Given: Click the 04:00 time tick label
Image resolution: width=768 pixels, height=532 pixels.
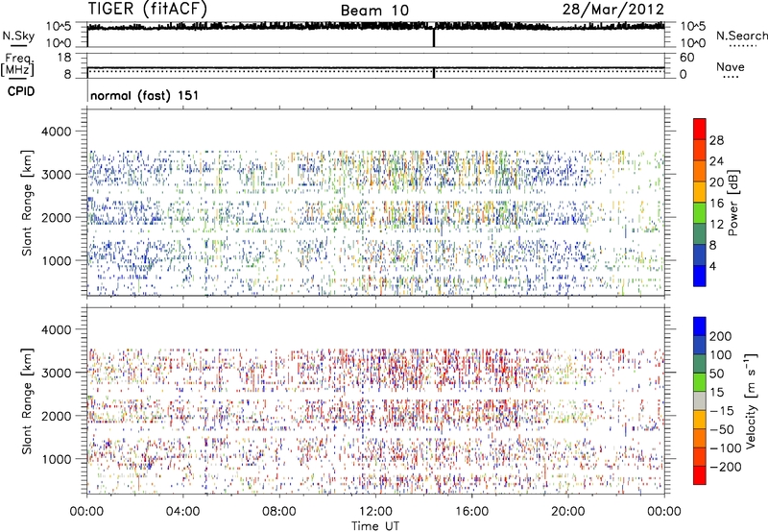Looking at the screenshot, I should click(x=182, y=512).
